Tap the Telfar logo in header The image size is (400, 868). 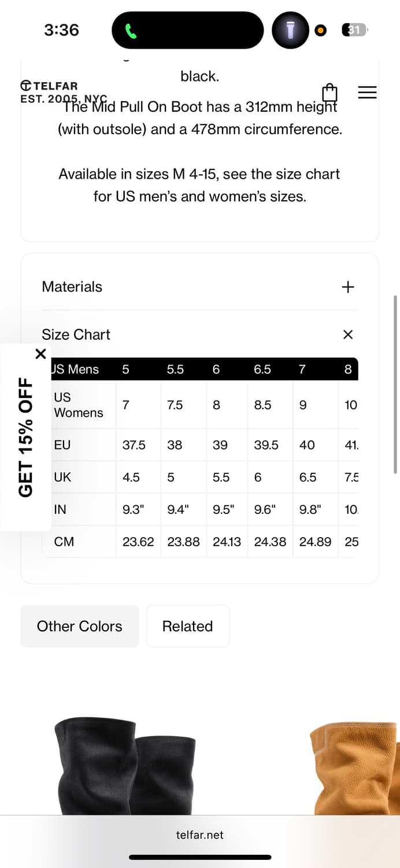click(49, 91)
